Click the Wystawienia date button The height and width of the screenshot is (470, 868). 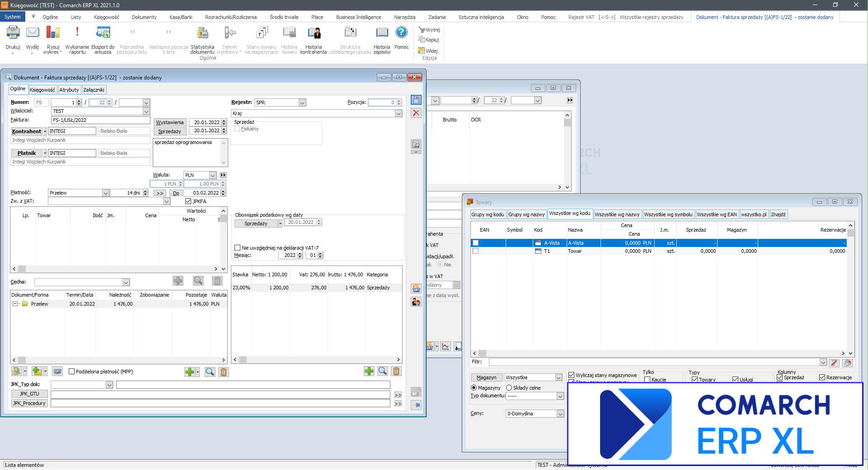click(x=170, y=122)
